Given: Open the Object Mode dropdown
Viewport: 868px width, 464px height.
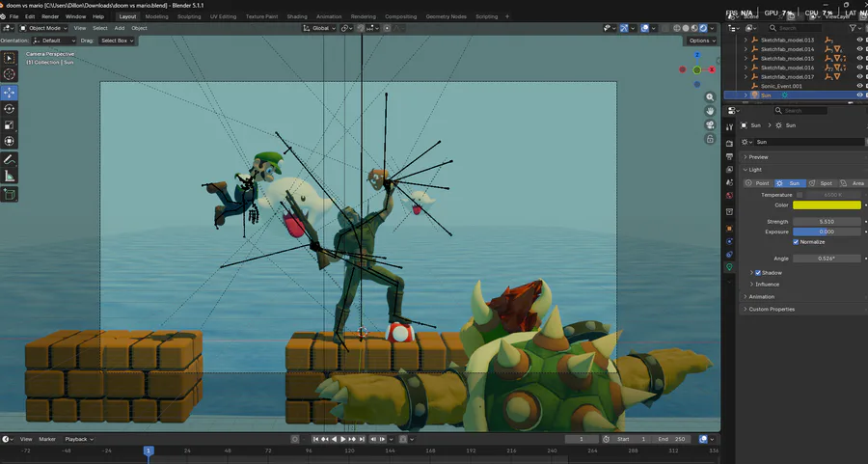Looking at the screenshot, I should click(43, 28).
